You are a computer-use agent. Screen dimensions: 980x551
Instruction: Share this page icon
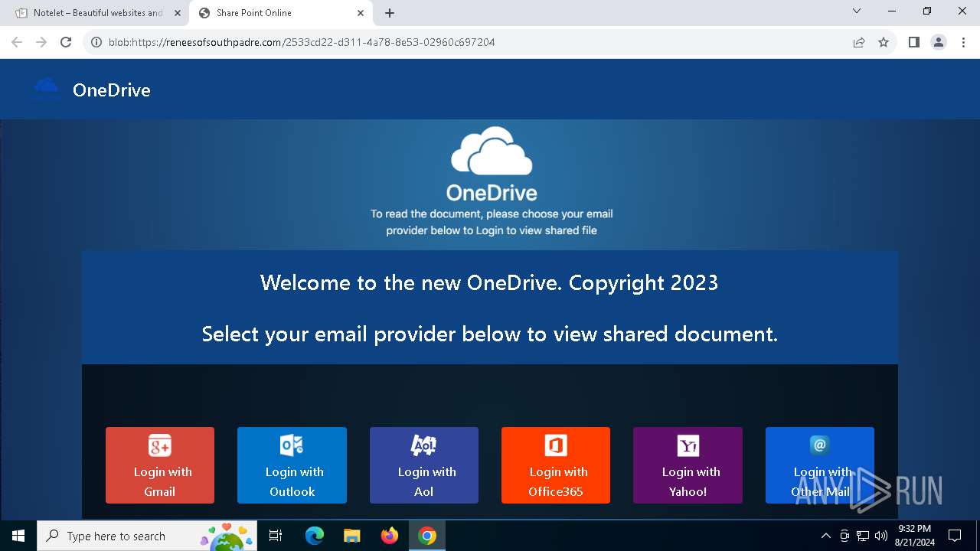pos(859,42)
